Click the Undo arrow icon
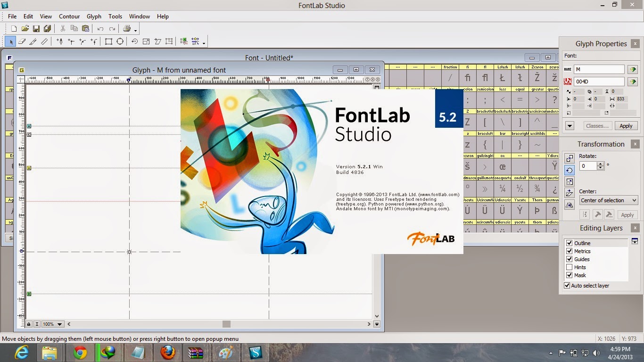The height and width of the screenshot is (362, 644). pos(100,29)
